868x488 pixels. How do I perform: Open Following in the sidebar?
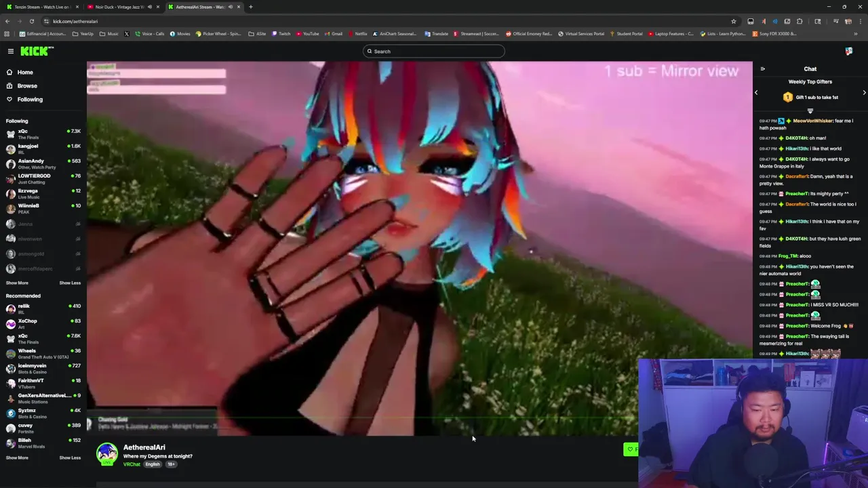(30, 99)
